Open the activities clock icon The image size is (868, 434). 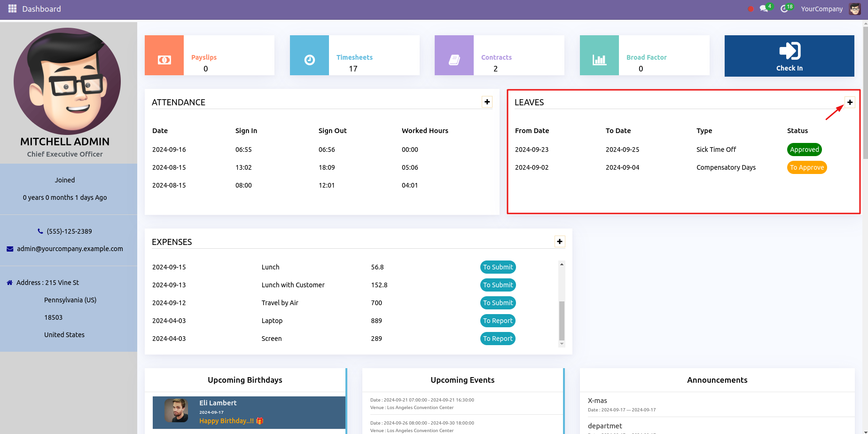(x=784, y=9)
